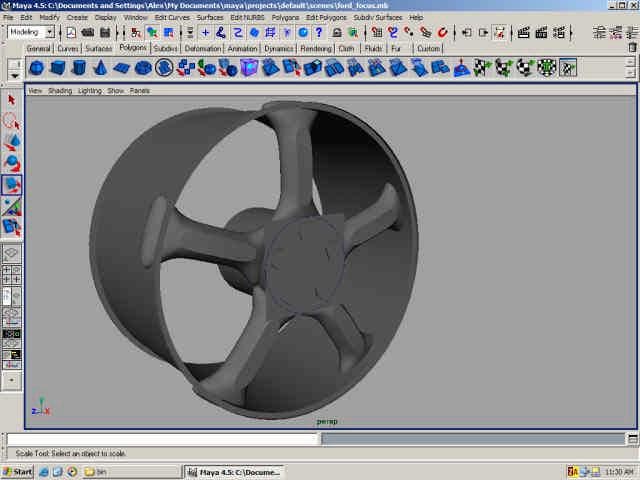Viewport: 640px width, 480px height.
Task: Switch to four view layout
Action: [x=12, y=275]
